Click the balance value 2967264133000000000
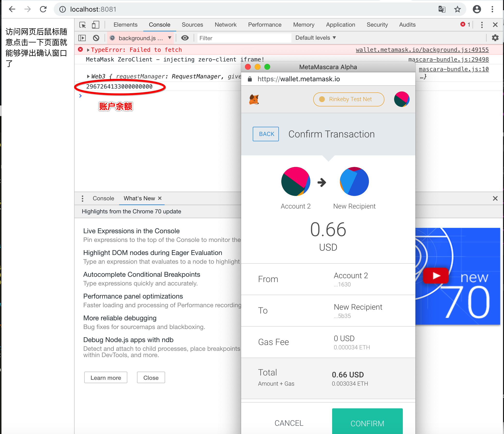The height and width of the screenshot is (434, 504). tap(119, 87)
